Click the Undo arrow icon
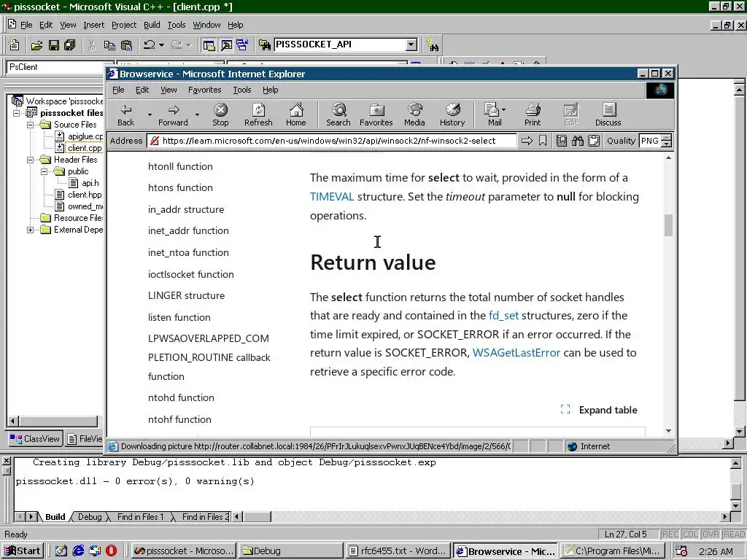This screenshot has height=560, width=747. click(x=149, y=45)
